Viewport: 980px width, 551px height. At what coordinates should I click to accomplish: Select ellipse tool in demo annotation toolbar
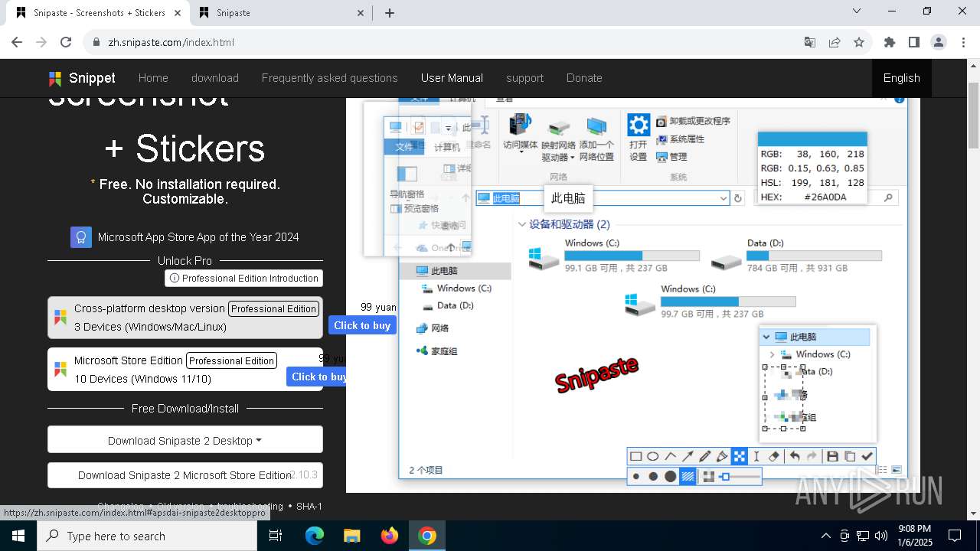(x=653, y=456)
